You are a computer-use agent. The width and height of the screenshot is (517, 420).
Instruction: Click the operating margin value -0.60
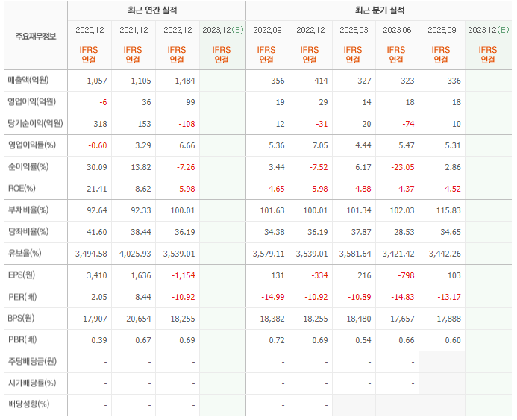[x=98, y=145]
